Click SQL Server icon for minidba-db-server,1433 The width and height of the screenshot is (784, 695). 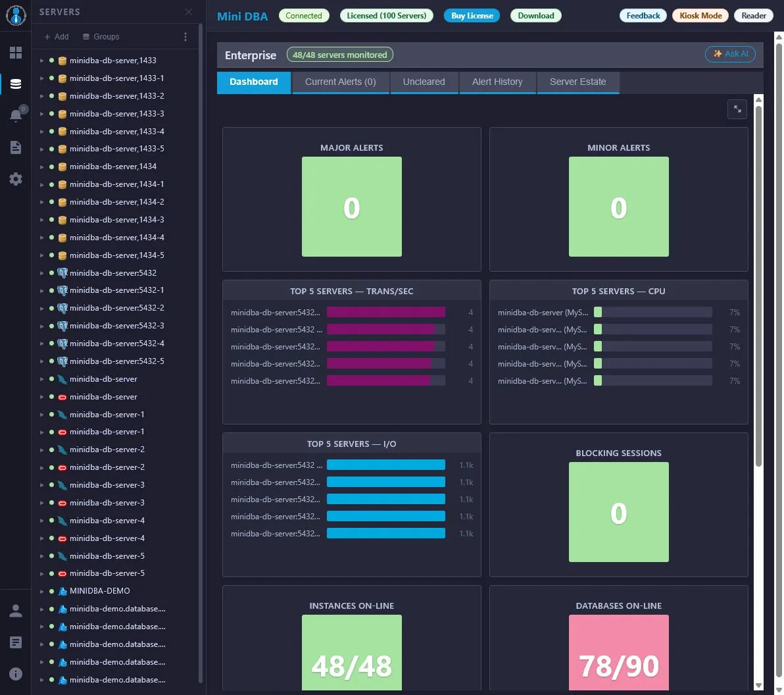[x=62, y=61]
